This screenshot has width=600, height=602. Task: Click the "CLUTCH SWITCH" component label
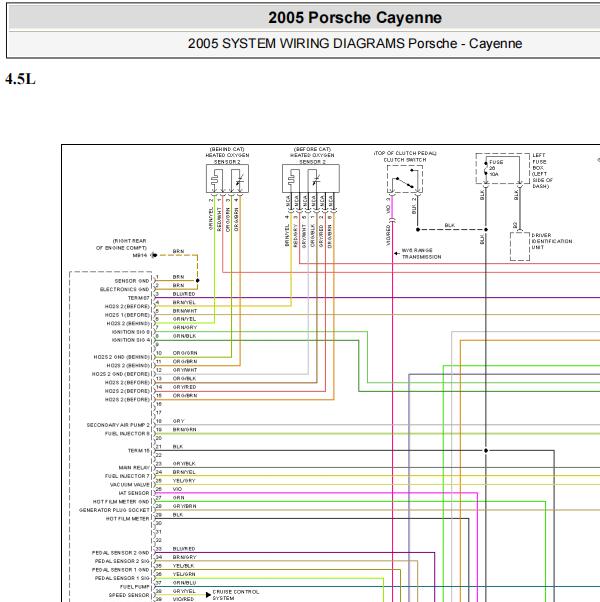[405, 160]
